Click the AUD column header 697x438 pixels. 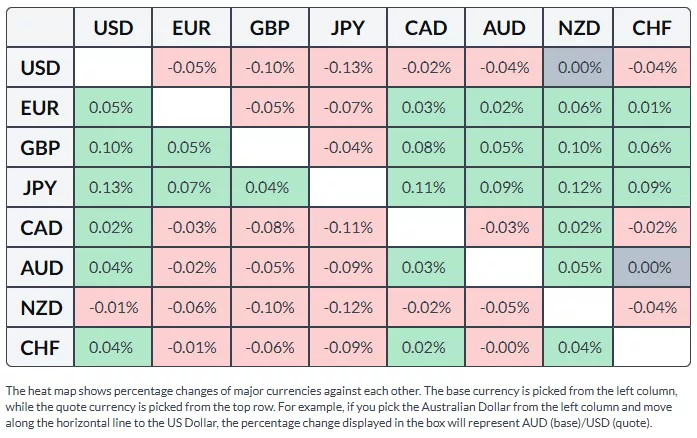pyautogui.click(x=504, y=28)
